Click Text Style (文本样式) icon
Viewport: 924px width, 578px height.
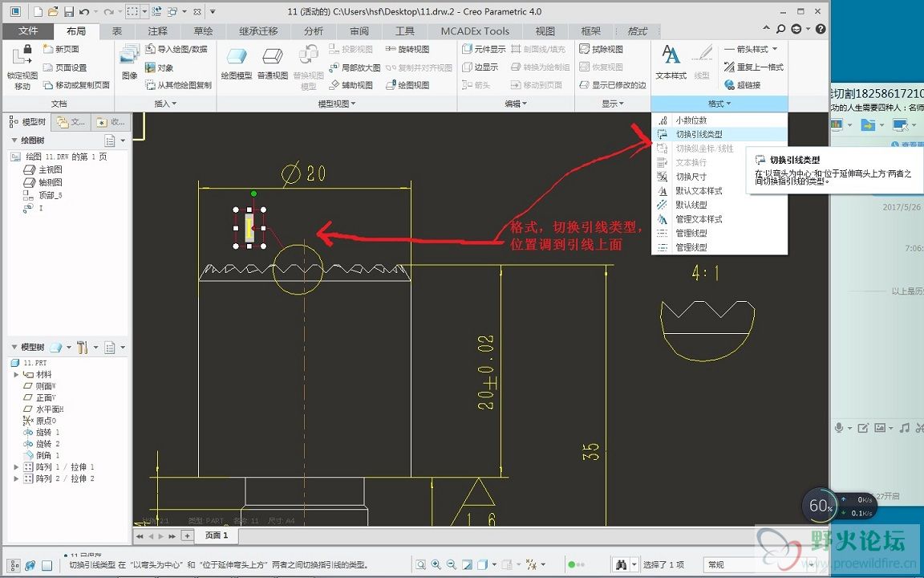671,63
